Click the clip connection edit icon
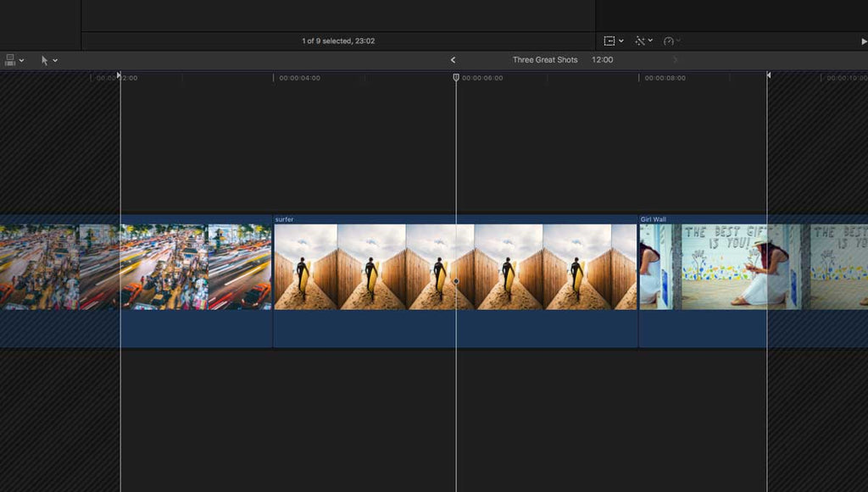Viewport: 868px width, 492px height. tap(10, 60)
